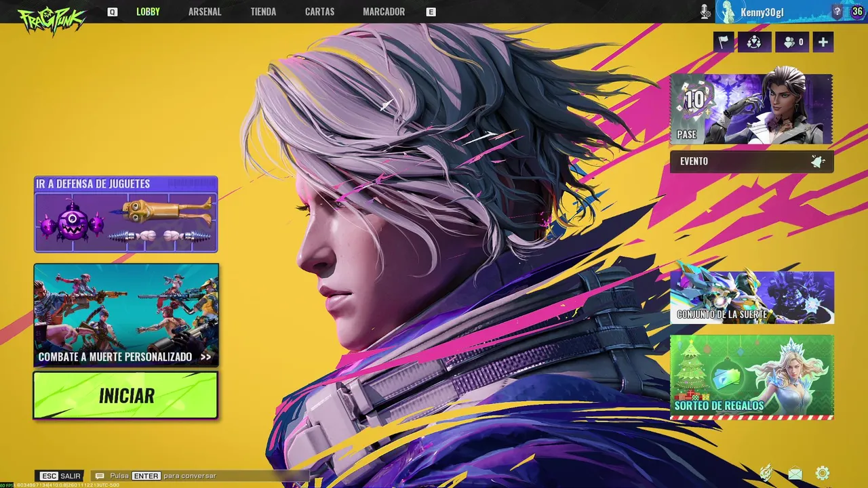Click the chat bubble icon
Screen dimensions: 868x488
pyautogui.click(x=100, y=476)
